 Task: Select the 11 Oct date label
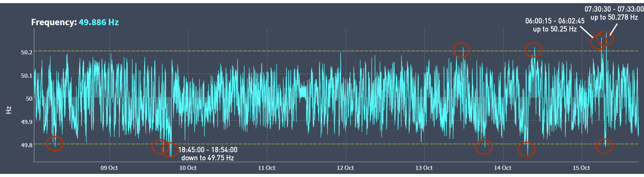[x=266, y=168]
